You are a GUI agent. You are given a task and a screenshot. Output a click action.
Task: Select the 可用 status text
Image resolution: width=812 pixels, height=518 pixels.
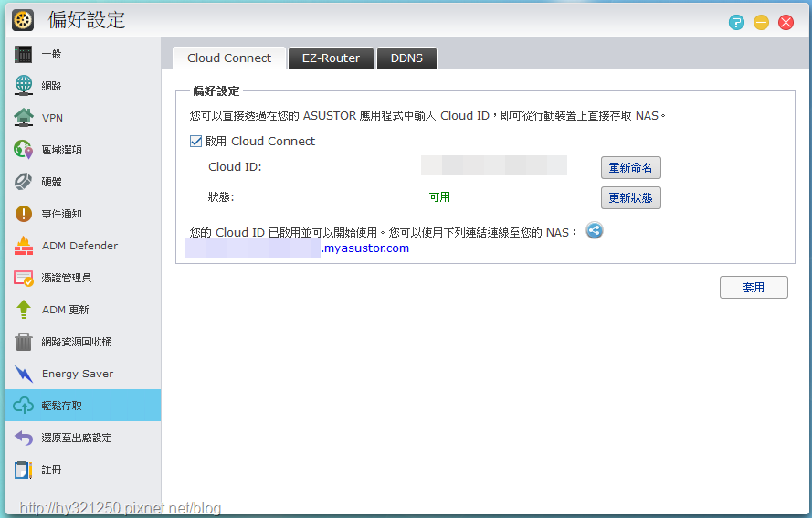[439, 197]
